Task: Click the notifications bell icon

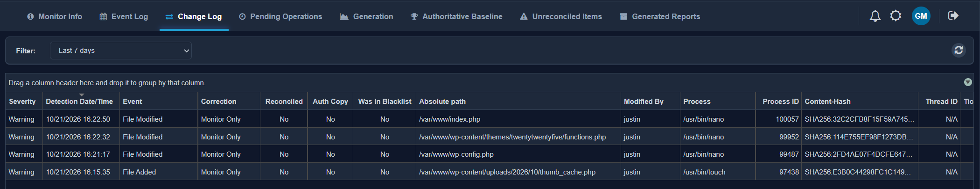Action: click(x=875, y=16)
